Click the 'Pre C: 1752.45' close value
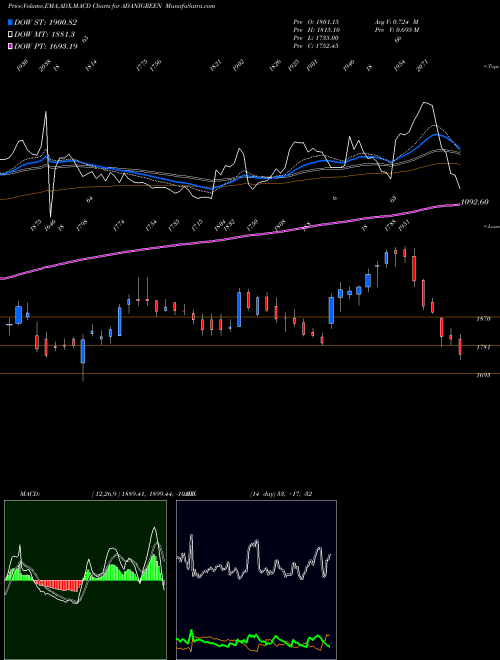The image size is (500, 660). 316,46
